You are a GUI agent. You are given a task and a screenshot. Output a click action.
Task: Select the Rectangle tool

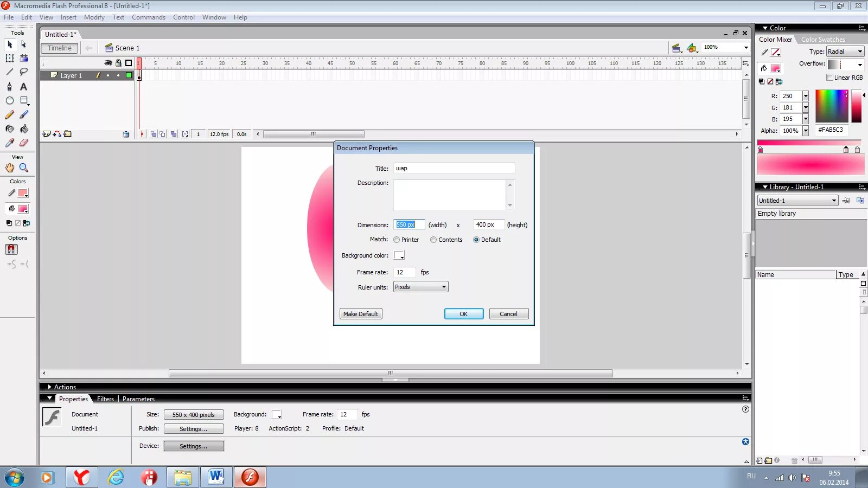(24, 101)
